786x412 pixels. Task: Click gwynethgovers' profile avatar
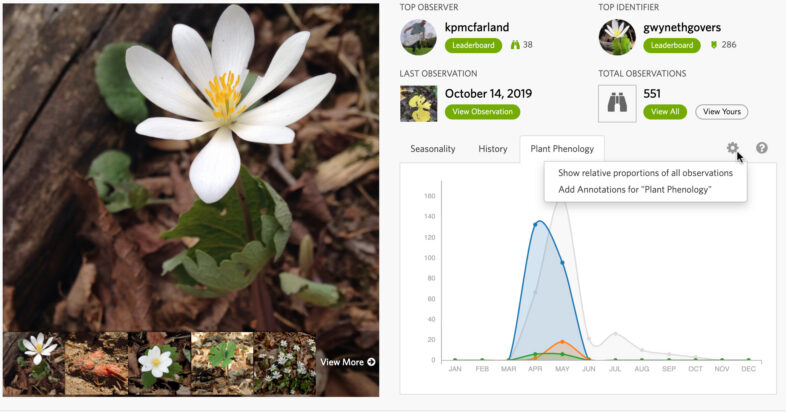(617, 37)
